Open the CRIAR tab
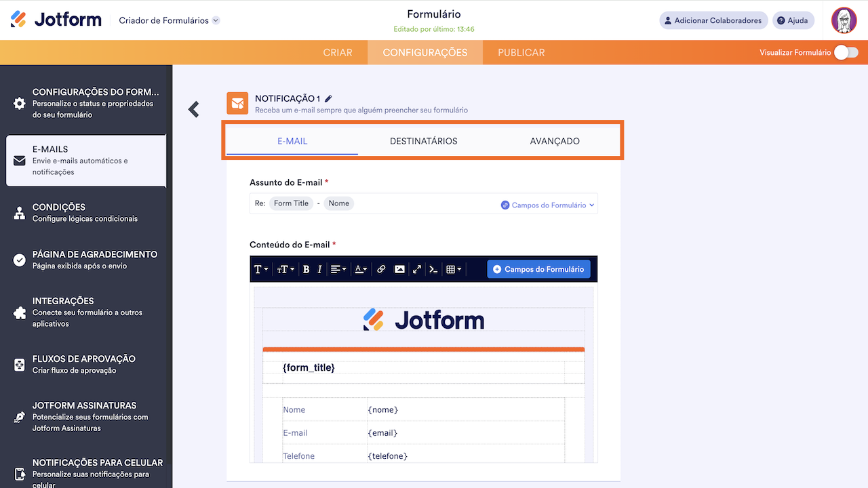The image size is (868, 488). [x=338, y=52]
